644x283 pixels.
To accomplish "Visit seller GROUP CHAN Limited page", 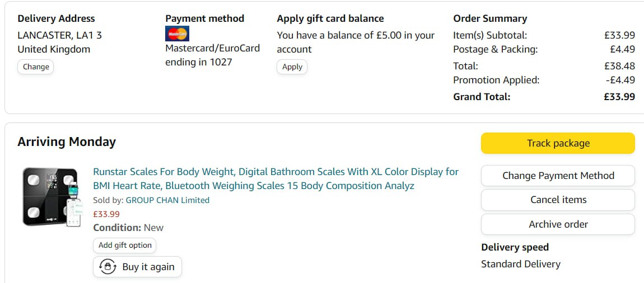I will [167, 200].
